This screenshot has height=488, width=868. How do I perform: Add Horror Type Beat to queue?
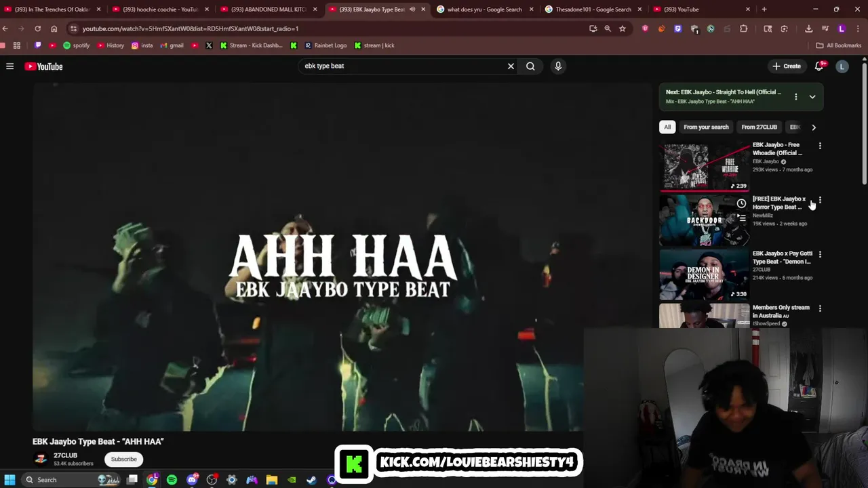[x=741, y=218]
